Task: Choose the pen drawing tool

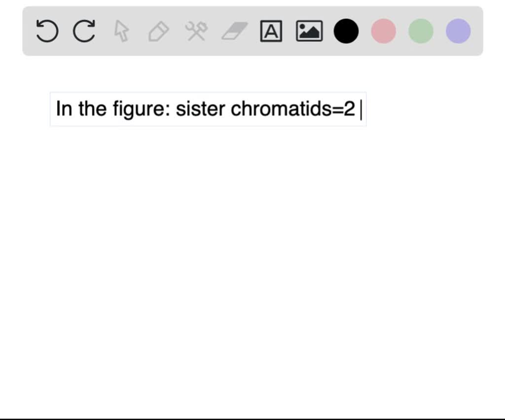Action: pos(158,31)
